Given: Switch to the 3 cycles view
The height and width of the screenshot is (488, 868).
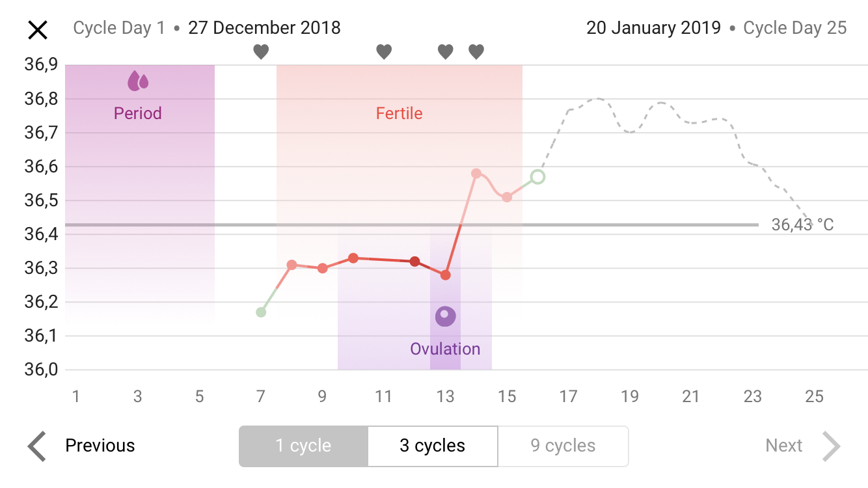Looking at the screenshot, I should (x=433, y=446).
